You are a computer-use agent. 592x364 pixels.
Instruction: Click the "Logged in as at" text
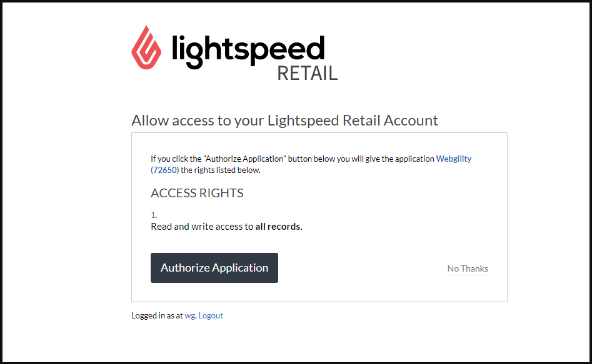pyautogui.click(x=157, y=315)
